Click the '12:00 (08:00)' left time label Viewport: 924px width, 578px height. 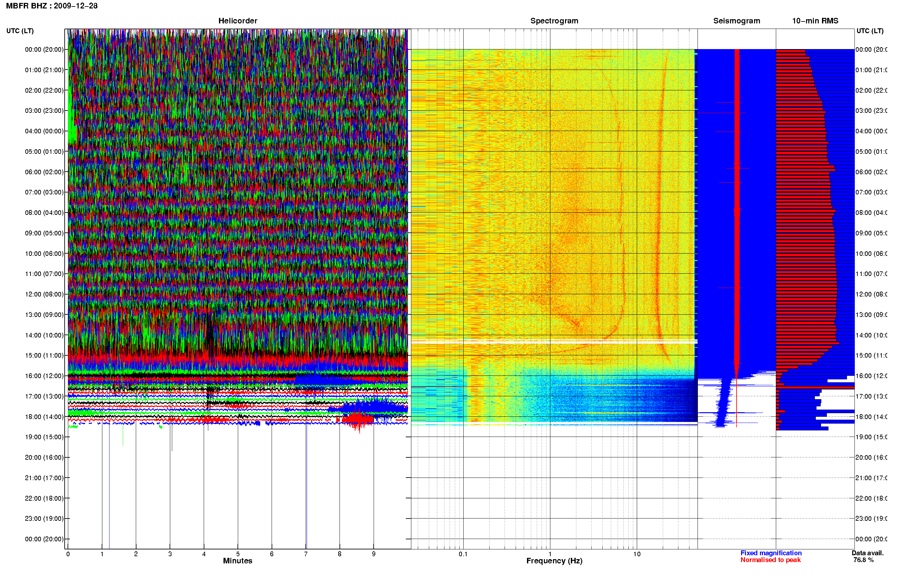(x=44, y=294)
